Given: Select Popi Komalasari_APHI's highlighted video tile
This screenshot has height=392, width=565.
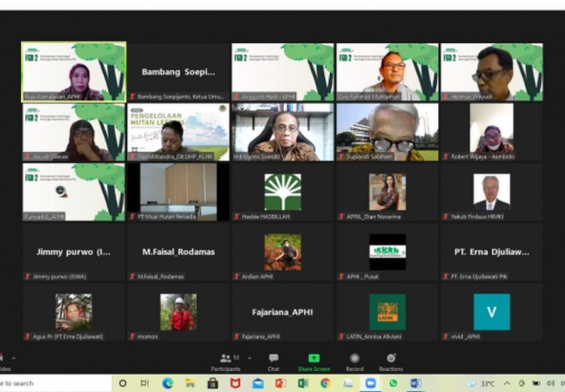Looking at the screenshot, I should click(74, 72).
